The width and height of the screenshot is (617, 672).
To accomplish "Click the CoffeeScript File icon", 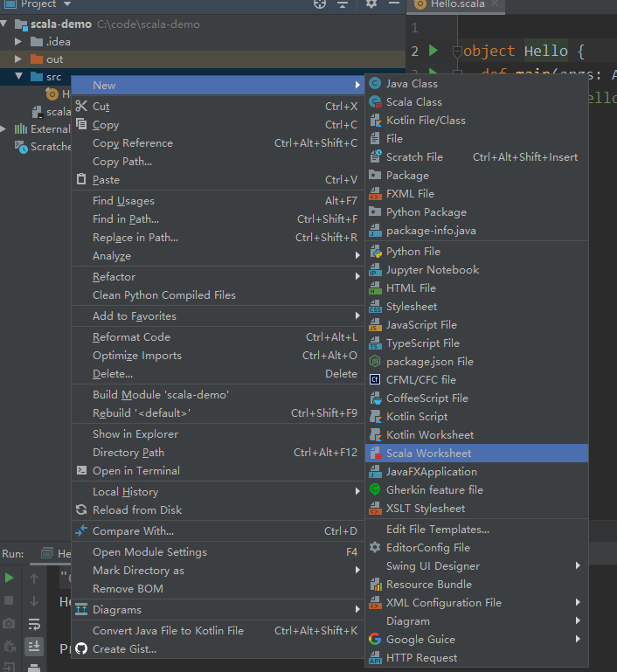I will [375, 398].
